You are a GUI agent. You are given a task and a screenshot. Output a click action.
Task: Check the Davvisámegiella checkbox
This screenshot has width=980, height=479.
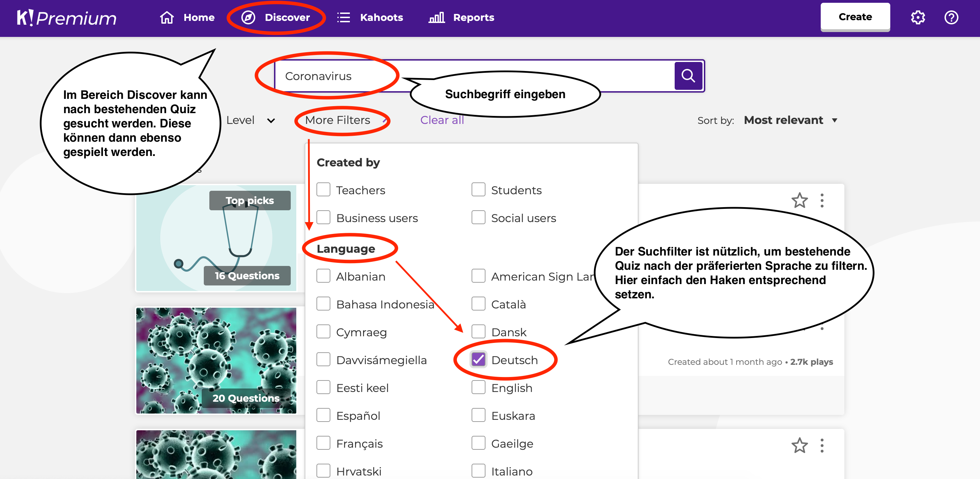pyautogui.click(x=323, y=360)
